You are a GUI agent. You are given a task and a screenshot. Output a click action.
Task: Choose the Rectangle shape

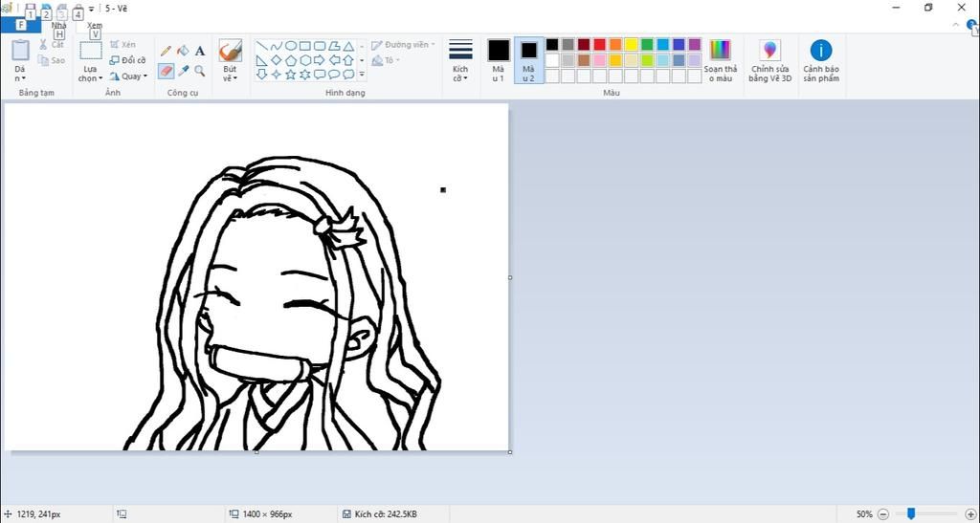(x=305, y=46)
